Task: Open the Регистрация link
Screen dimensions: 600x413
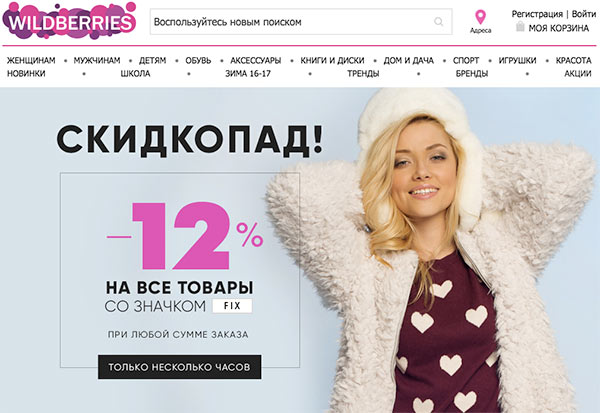Action: 537,14
